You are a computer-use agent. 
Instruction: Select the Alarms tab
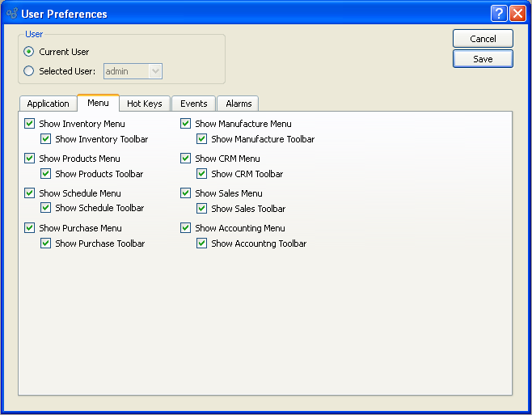[x=238, y=104]
